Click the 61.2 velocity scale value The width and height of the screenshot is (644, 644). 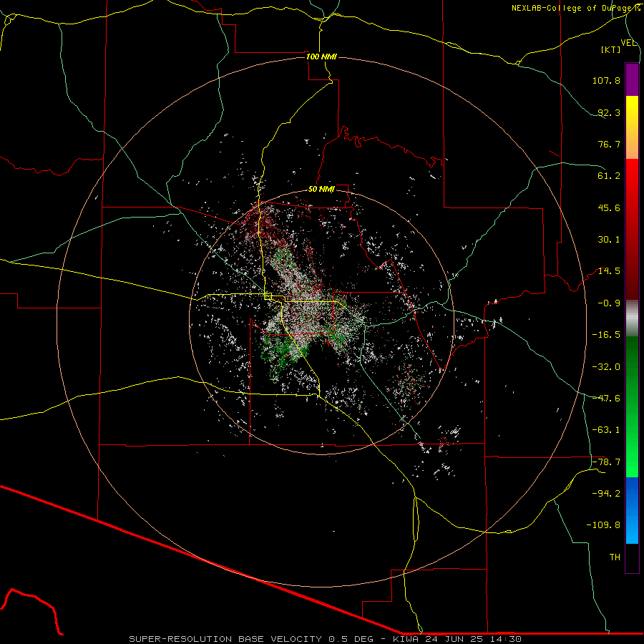click(609, 176)
